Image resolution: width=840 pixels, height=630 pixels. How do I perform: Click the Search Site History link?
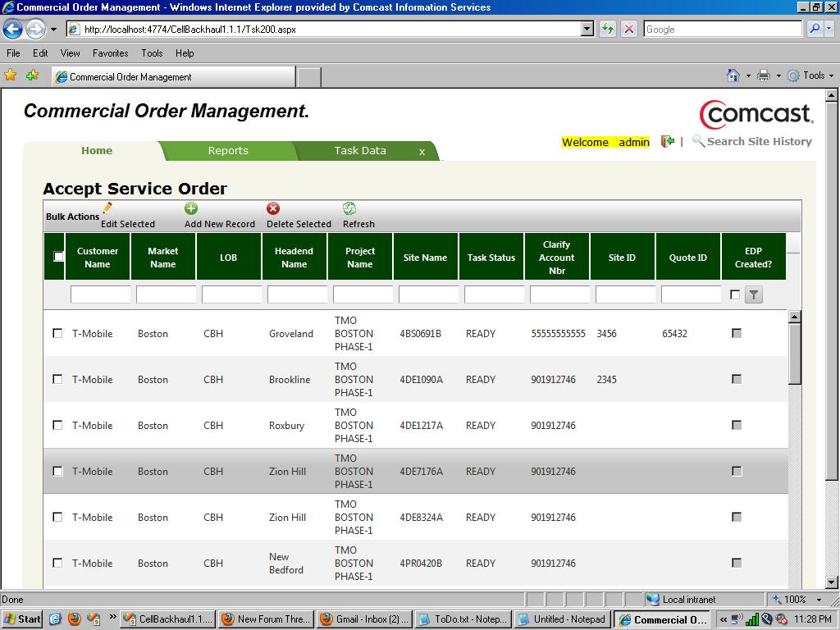coord(759,141)
